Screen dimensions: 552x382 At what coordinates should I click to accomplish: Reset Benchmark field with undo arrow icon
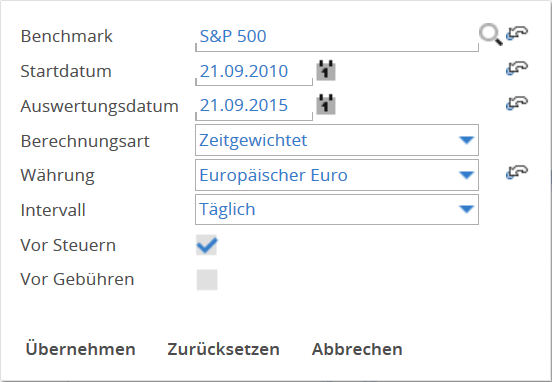tap(517, 33)
